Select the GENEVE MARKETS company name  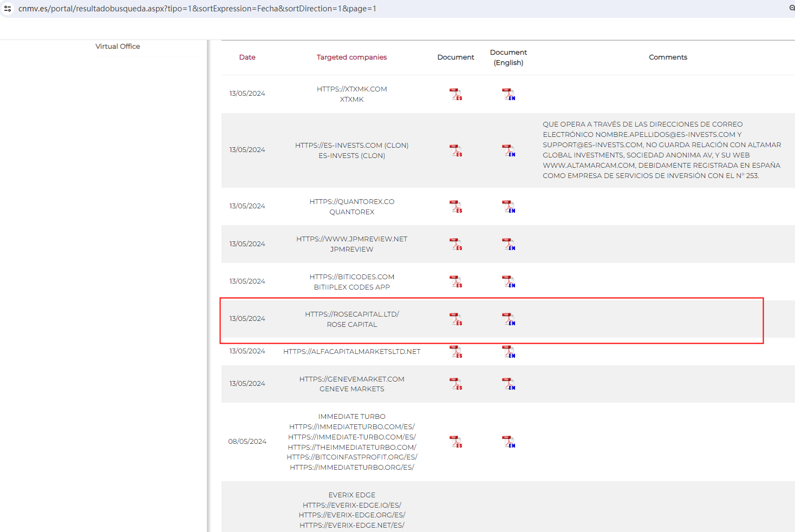(352, 389)
